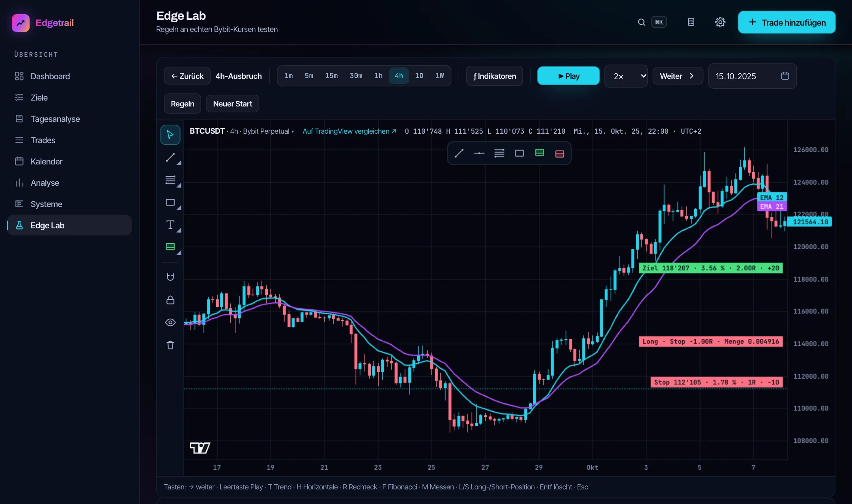Toggle the lock drawings icon
Viewport: 852px width, 504px height.
click(x=170, y=300)
